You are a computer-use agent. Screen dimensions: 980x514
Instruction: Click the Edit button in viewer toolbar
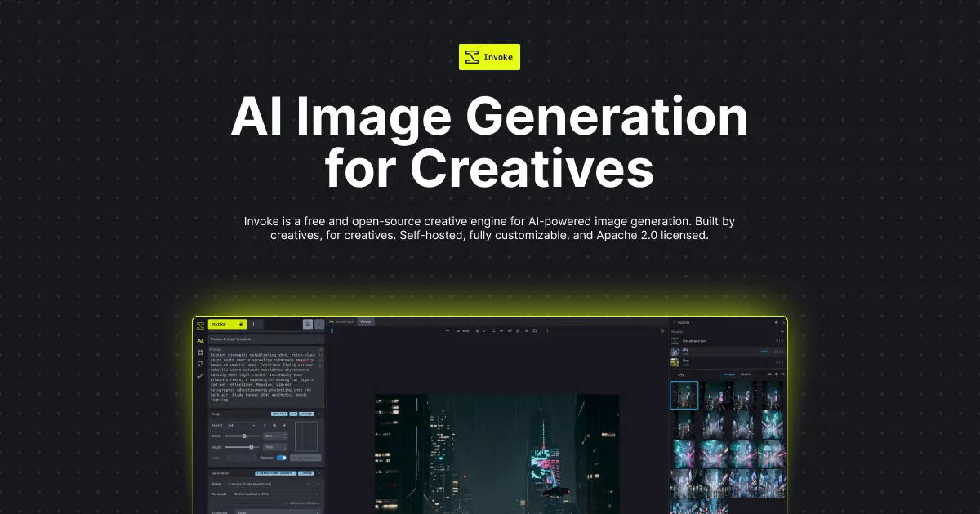[463, 330]
